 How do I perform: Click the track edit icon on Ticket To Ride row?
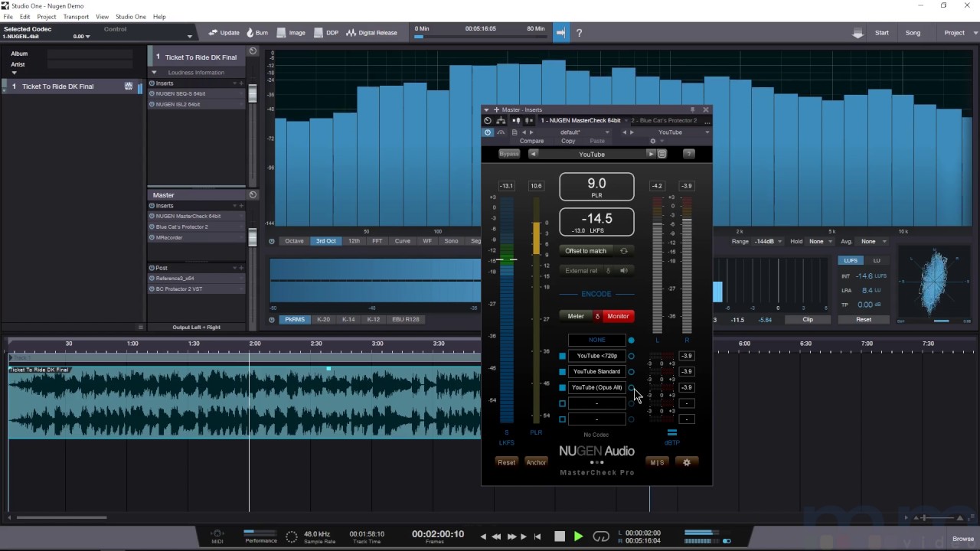(x=129, y=86)
